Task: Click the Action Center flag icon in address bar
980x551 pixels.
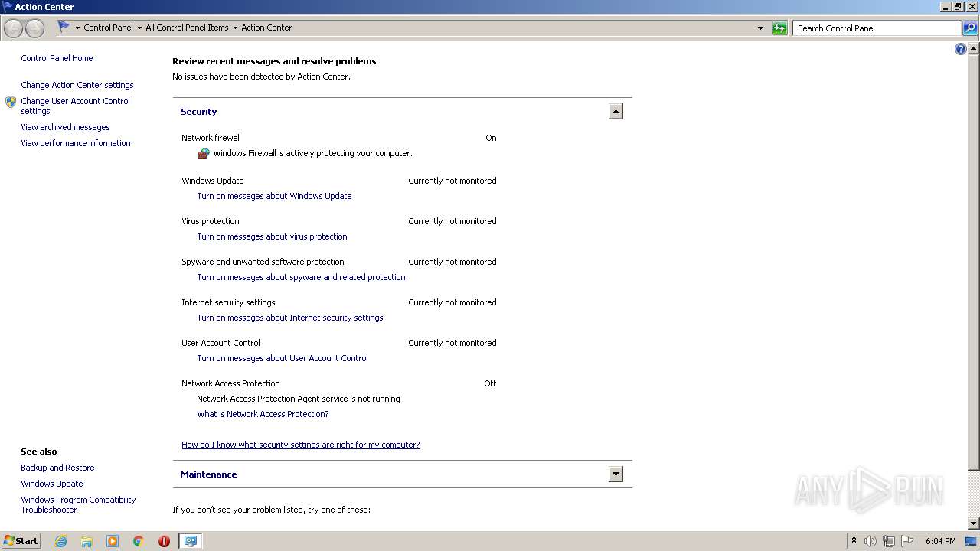Action: coord(64,28)
